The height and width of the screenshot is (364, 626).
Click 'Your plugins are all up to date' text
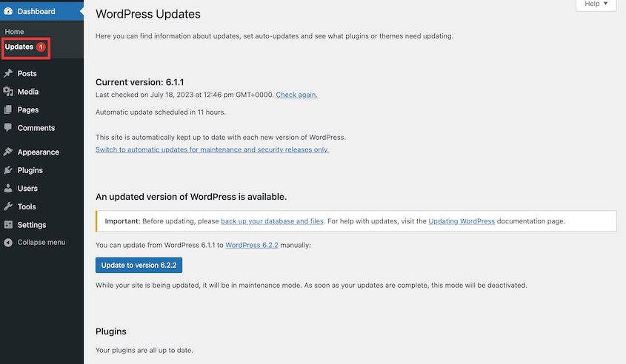[x=144, y=350]
